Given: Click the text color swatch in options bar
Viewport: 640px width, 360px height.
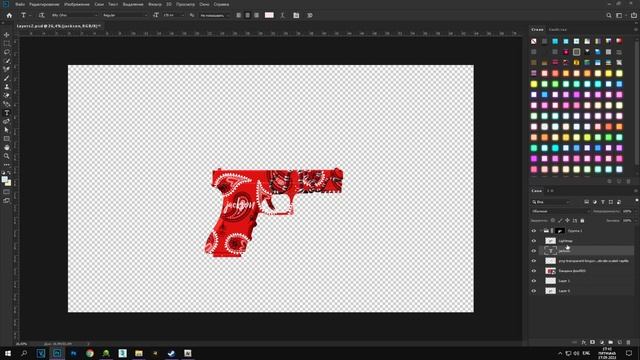Looking at the screenshot, I should coord(269,15).
